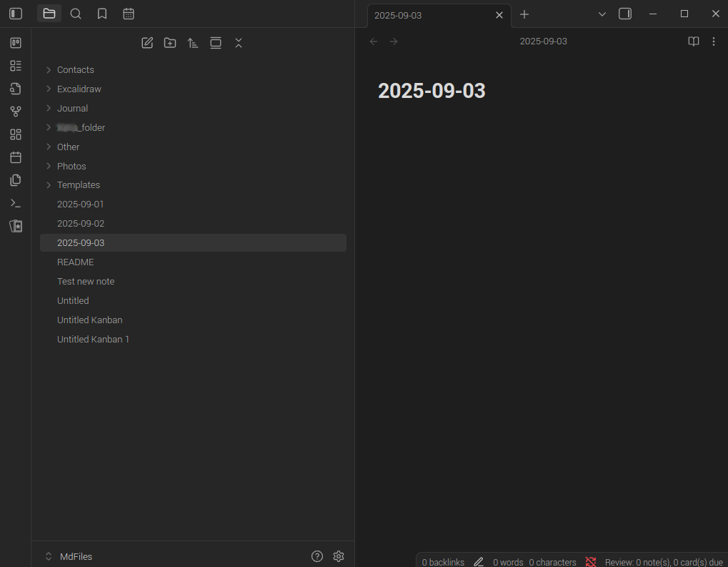Open vault search in the sidebar
This screenshot has height=567, width=728.
[x=76, y=14]
